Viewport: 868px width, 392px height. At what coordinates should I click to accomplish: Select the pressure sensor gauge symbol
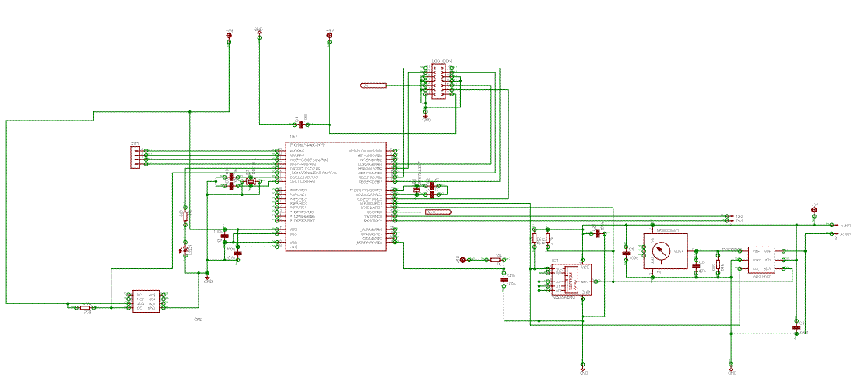665,251
